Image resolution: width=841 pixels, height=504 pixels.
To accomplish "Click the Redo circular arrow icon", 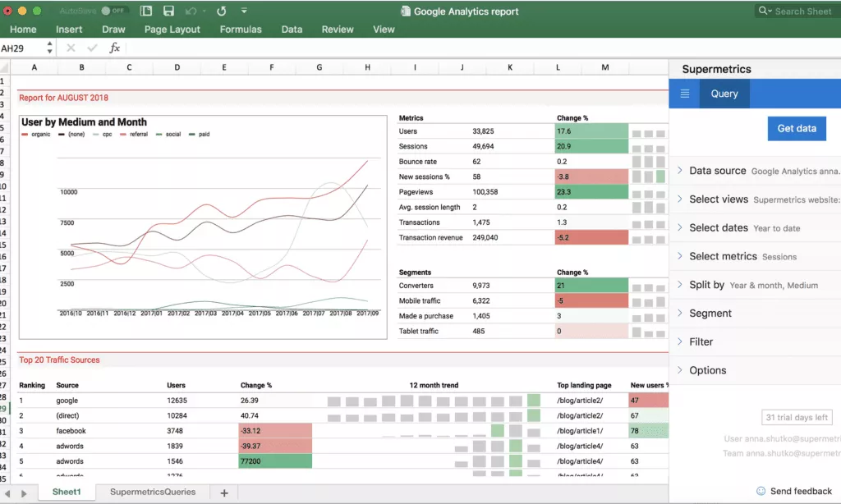I will pyautogui.click(x=221, y=11).
